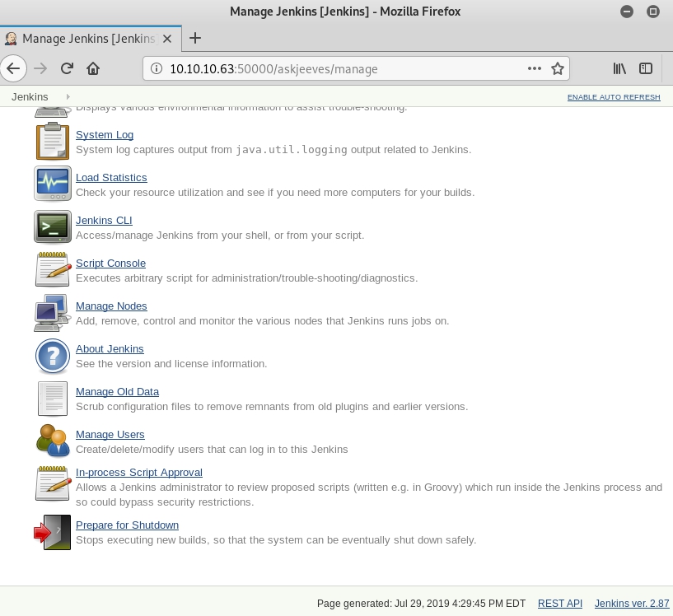This screenshot has width=673, height=616.
Task: Open the System Log link
Action: [x=105, y=135]
